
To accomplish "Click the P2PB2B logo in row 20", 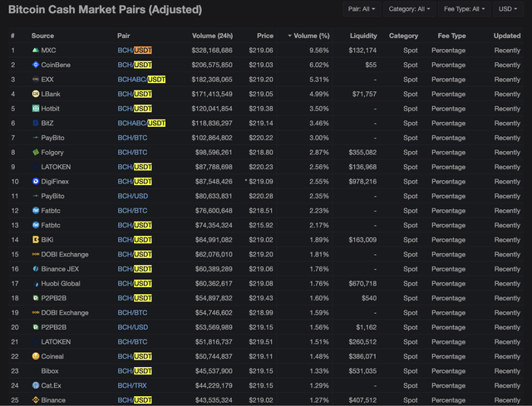I will coord(35,327).
